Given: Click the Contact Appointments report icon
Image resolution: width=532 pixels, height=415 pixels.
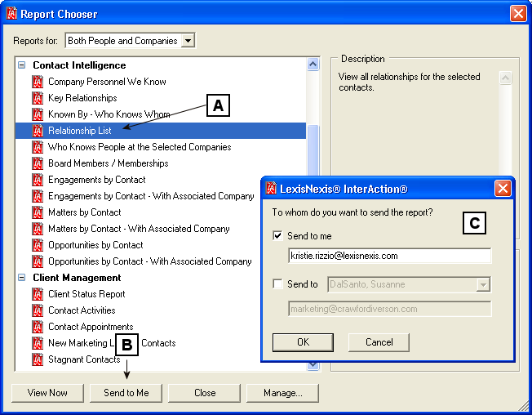Looking at the screenshot, I should 38,327.
